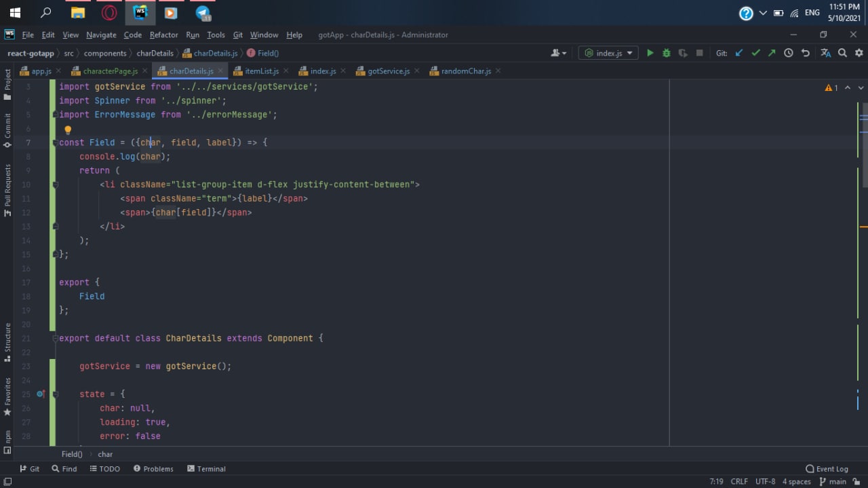Run the index.js configuration
Screen dimensions: 868x488
[x=650, y=53]
